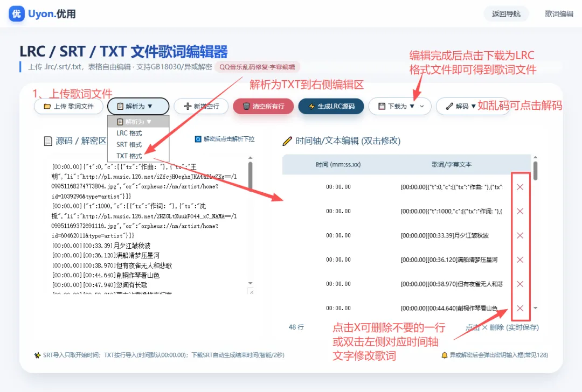Click 清空所有行 to clear all rows
This screenshot has width=582, height=392.
point(263,107)
